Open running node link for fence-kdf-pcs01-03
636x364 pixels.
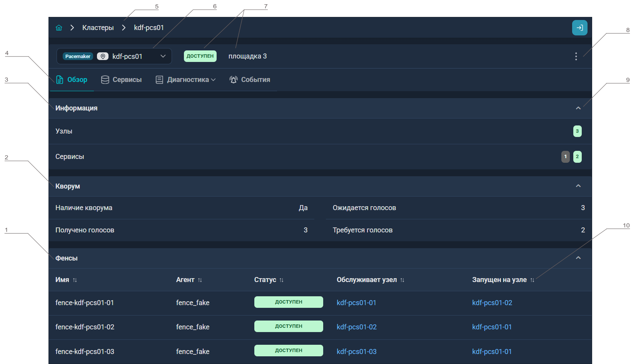tap(492, 352)
